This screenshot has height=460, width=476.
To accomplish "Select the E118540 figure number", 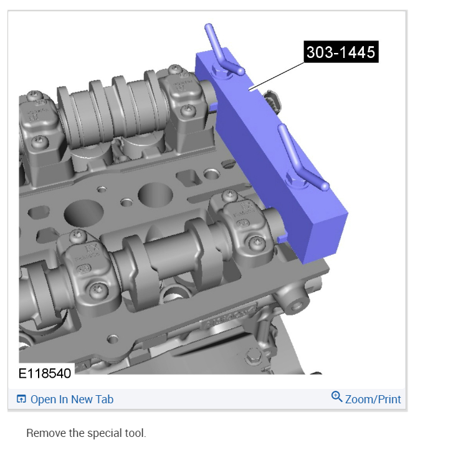I will [45, 373].
